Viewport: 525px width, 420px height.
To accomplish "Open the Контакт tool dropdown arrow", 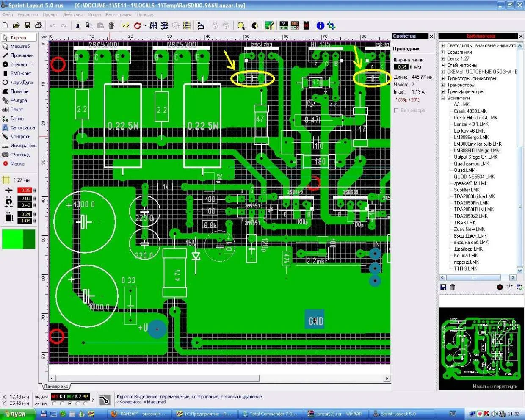I will tap(33, 65).
